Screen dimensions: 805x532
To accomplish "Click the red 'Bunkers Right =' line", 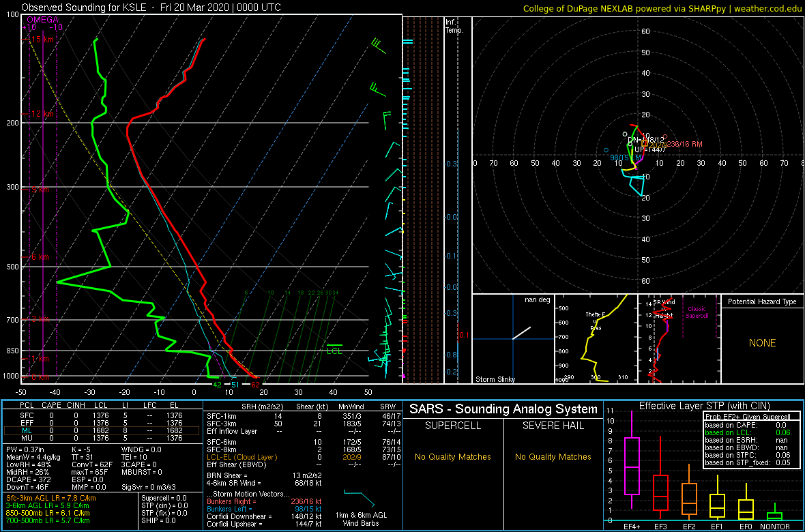I will 265,501.
